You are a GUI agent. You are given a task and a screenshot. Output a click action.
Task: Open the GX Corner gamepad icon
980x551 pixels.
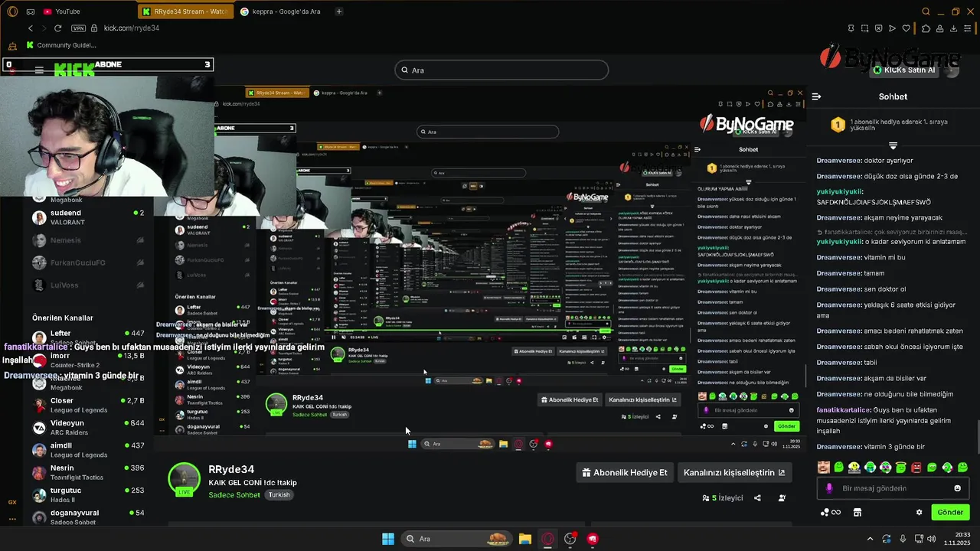click(31, 11)
